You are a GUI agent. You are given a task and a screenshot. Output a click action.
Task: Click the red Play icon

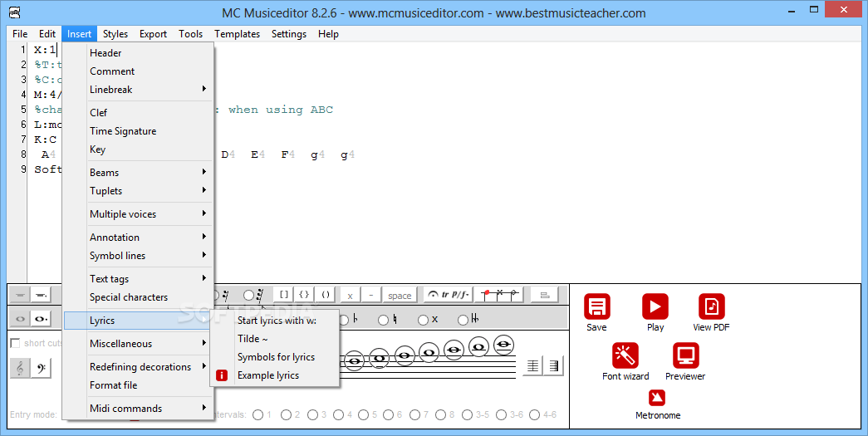pyautogui.click(x=655, y=306)
